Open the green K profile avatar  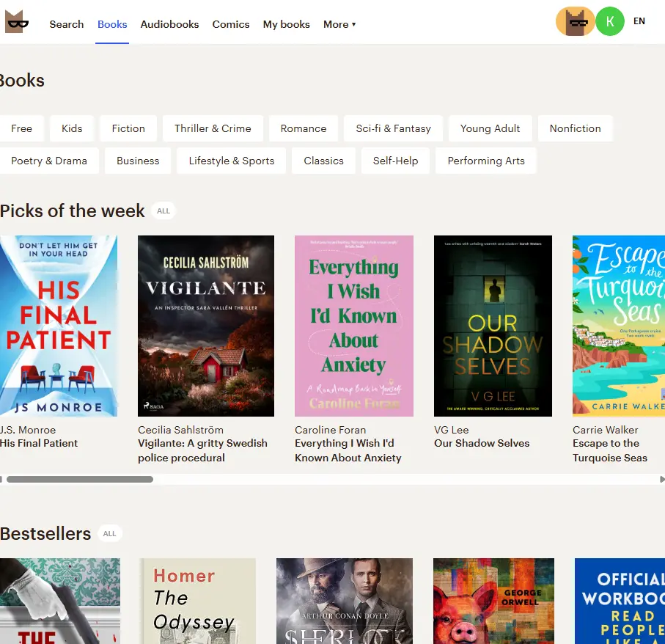click(x=610, y=21)
